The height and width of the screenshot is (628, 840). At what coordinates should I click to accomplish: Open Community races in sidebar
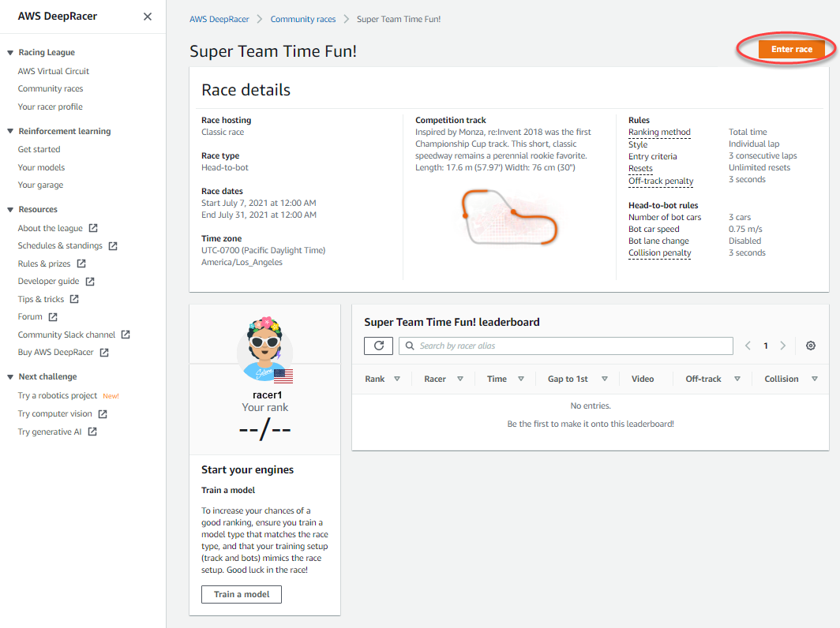tap(51, 89)
